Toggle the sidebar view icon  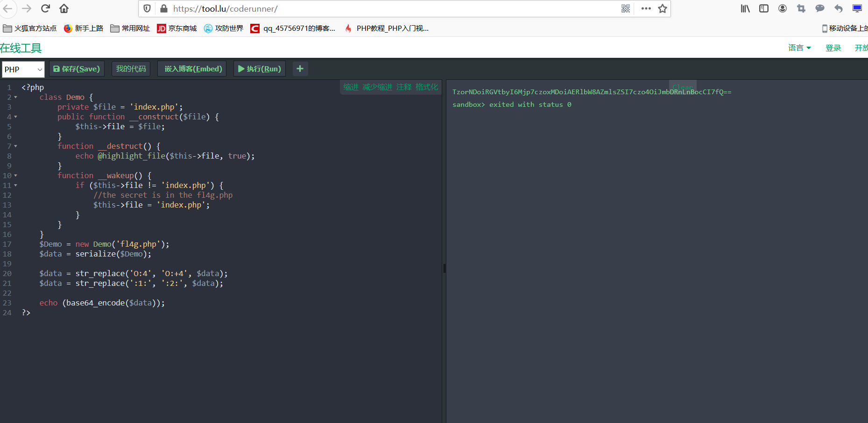click(x=764, y=8)
